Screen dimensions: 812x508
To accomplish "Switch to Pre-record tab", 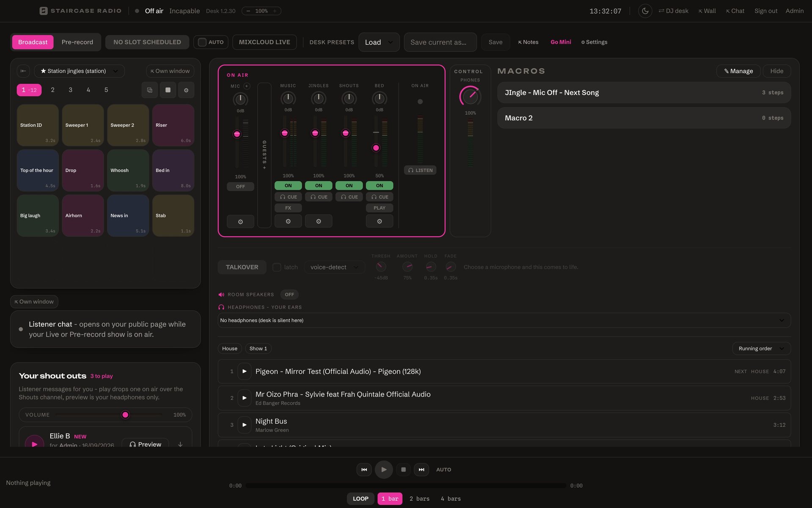I will [77, 42].
